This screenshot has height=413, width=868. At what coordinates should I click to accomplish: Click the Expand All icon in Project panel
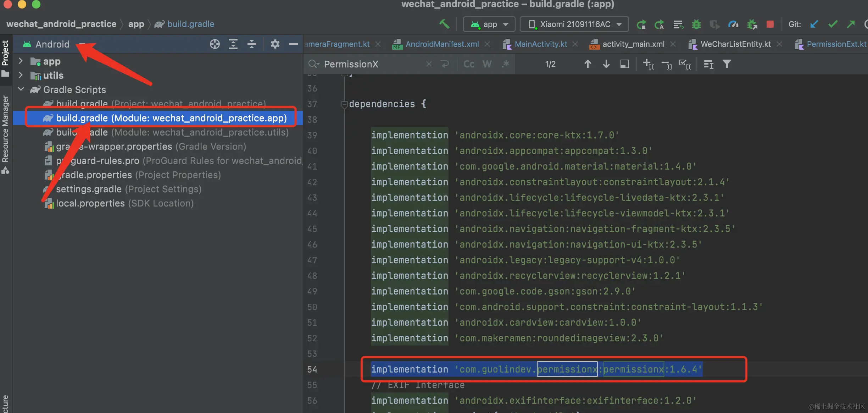point(233,44)
